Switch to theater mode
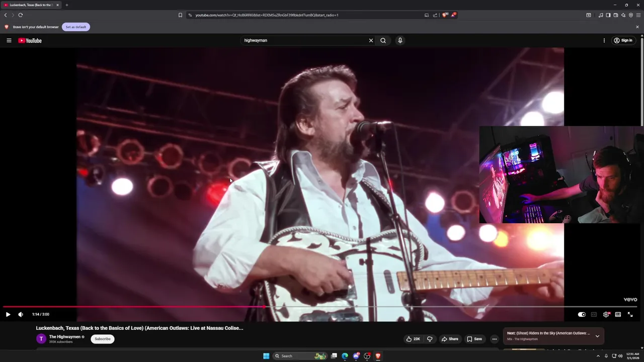This screenshot has width=644, height=362. click(618, 314)
